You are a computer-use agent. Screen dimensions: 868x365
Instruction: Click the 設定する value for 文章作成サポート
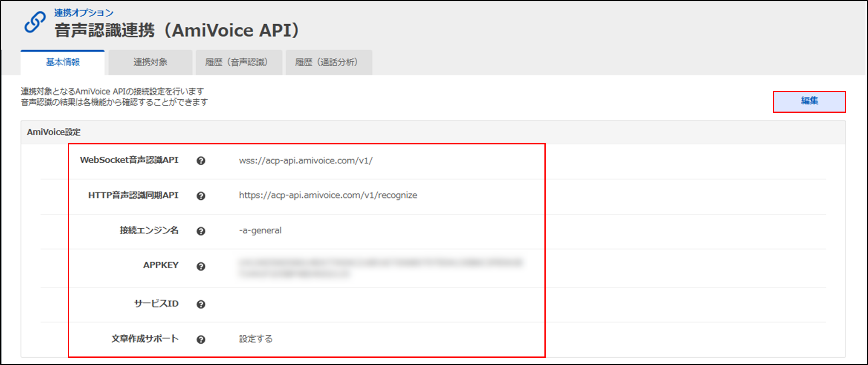[256, 339]
